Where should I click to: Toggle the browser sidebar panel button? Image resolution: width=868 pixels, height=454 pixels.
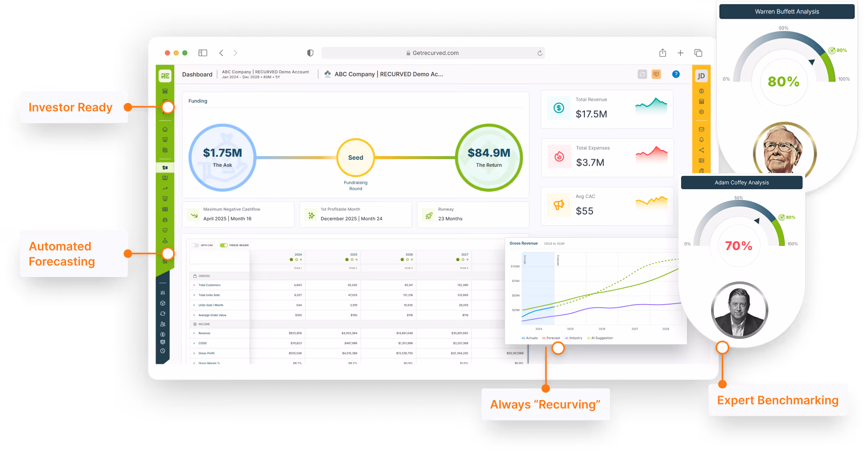[203, 53]
